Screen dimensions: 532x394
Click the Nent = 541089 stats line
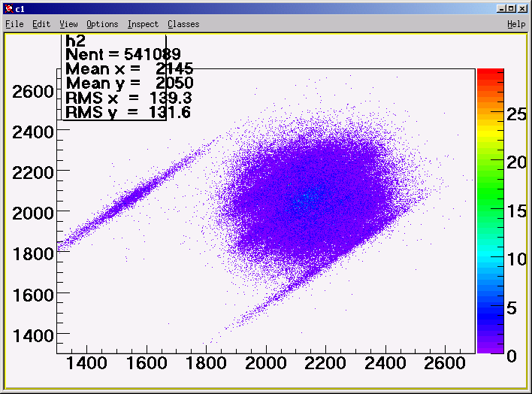(x=123, y=54)
